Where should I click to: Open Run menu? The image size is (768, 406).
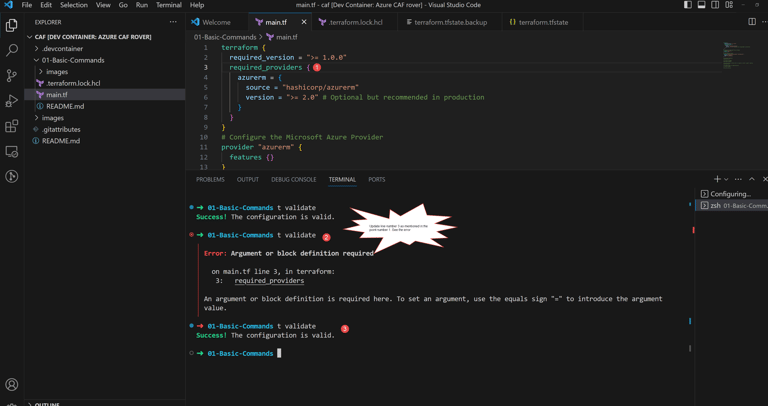[142, 5]
